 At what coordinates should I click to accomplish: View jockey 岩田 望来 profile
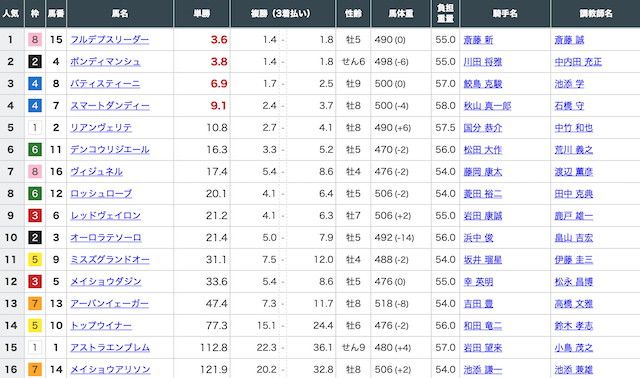[x=482, y=349]
